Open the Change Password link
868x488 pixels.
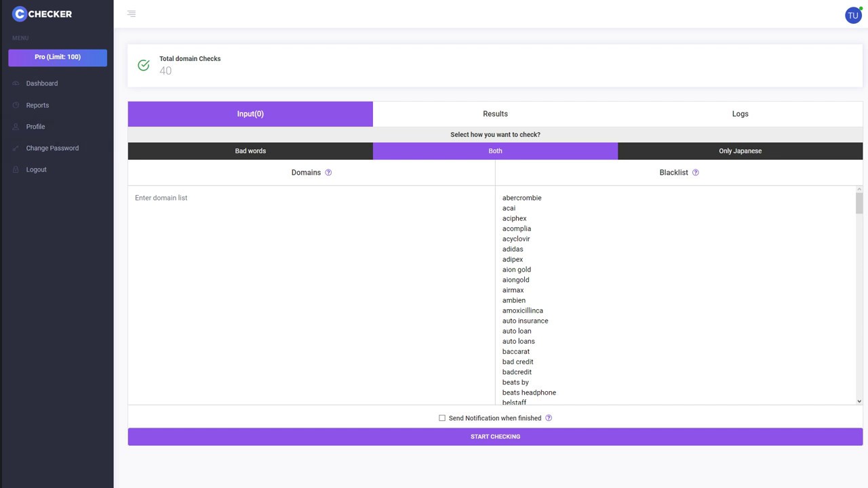52,148
